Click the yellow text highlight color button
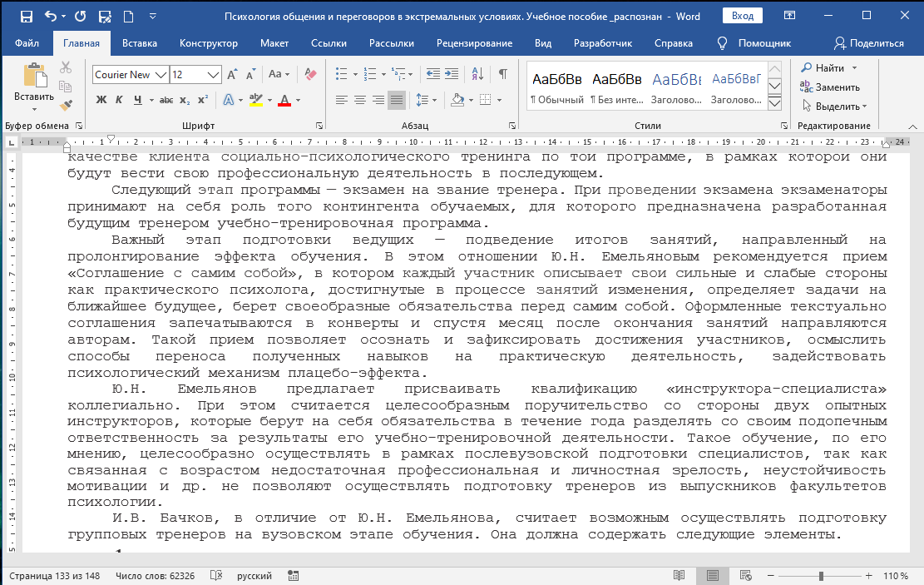Screen dimensions: 924x585 254,100
